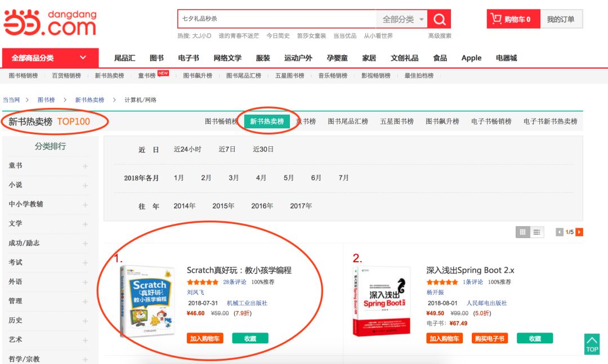The width and height of the screenshot is (608, 364).
Task: Click the Scratch真好玩 book cover
Action: point(147,301)
